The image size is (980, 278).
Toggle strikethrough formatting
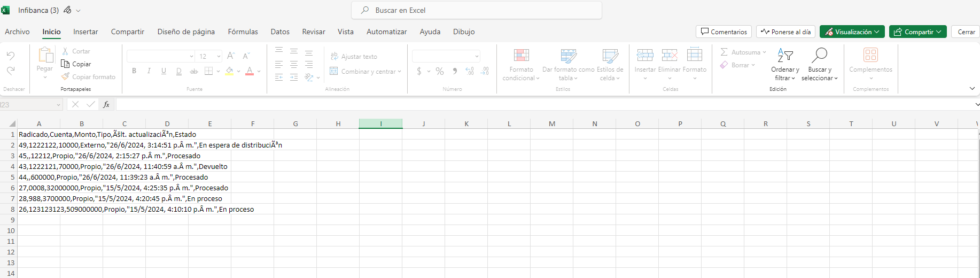194,71
